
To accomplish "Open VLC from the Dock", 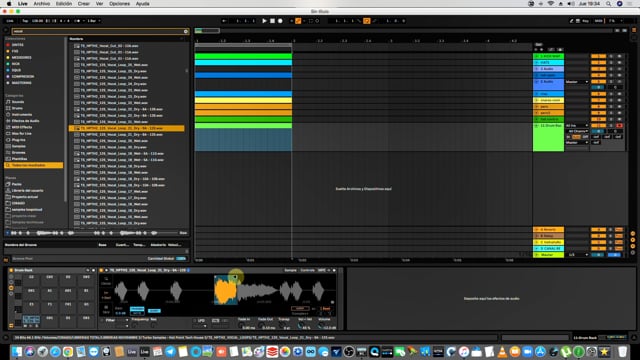I will (502, 351).
